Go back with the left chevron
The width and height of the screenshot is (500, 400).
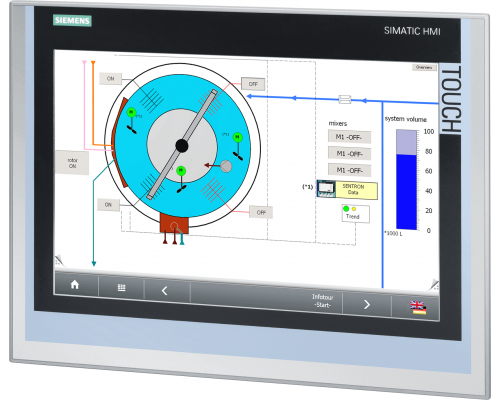(x=164, y=291)
